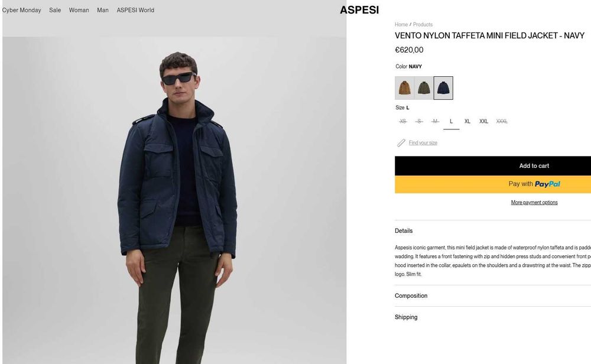Click the ruler size guide icon
Viewport: 591px width, 364px height.
click(x=401, y=143)
